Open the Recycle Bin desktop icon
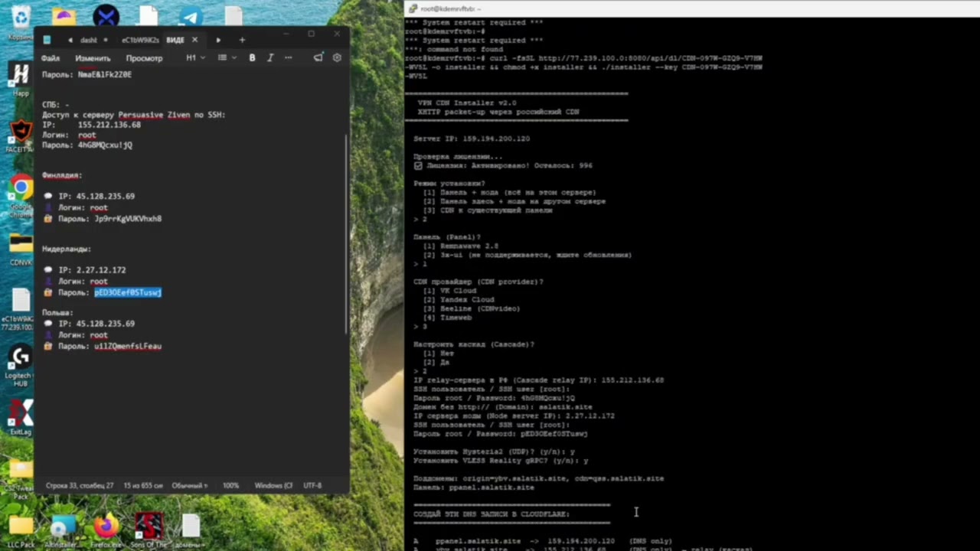The image size is (980, 551). 21,21
